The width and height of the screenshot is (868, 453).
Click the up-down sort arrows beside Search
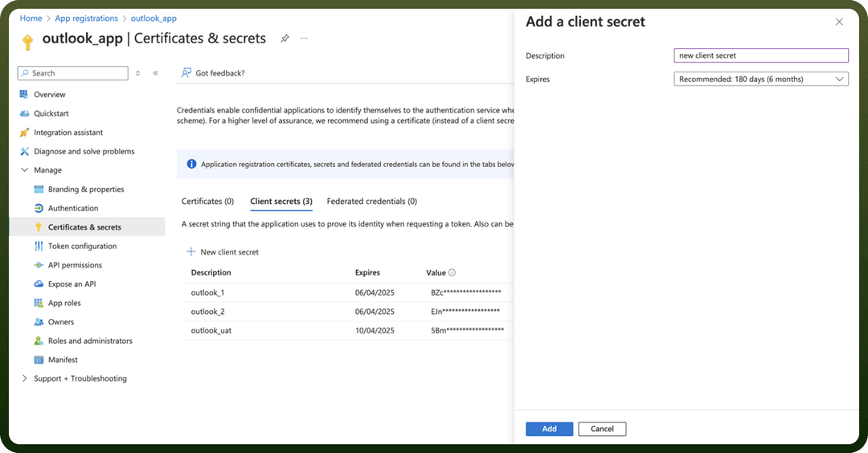pos(138,73)
